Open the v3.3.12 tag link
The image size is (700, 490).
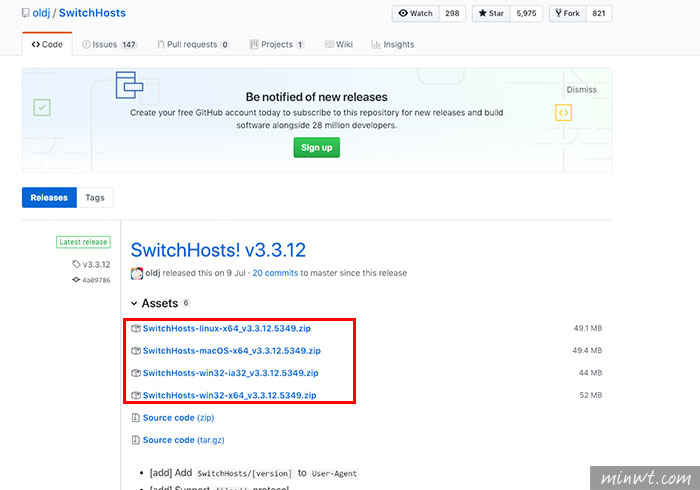96,264
